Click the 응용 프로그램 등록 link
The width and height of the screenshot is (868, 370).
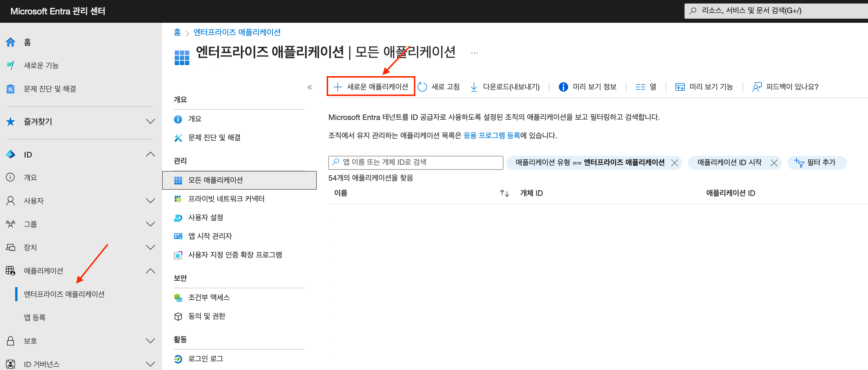click(492, 135)
